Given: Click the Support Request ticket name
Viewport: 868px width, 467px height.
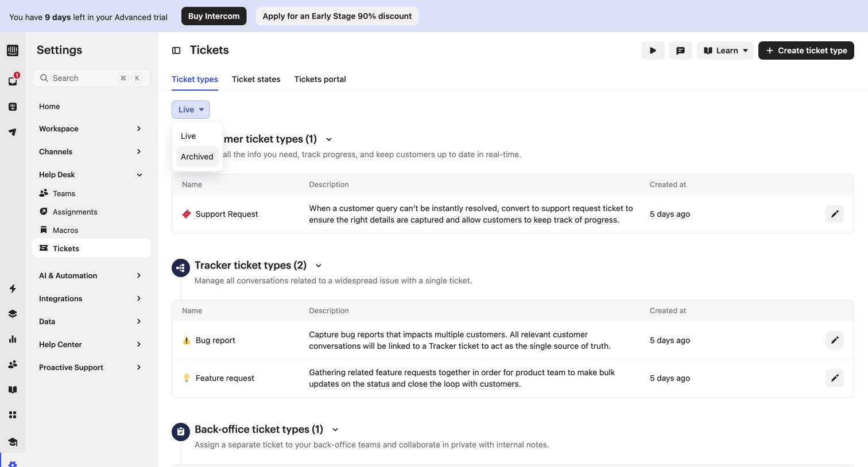Looking at the screenshot, I should (x=227, y=214).
